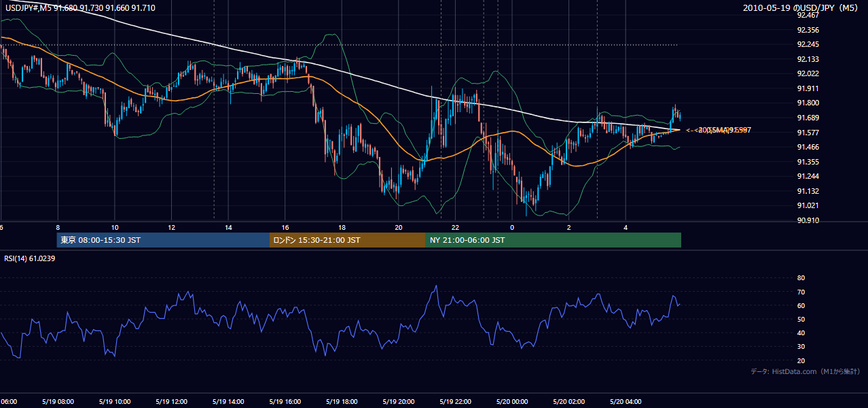Viewport: 868px width, 408px height.
Task: Click the 2010-05-19 USD/JPY (M5) chart title
Action: pyautogui.click(x=801, y=7)
